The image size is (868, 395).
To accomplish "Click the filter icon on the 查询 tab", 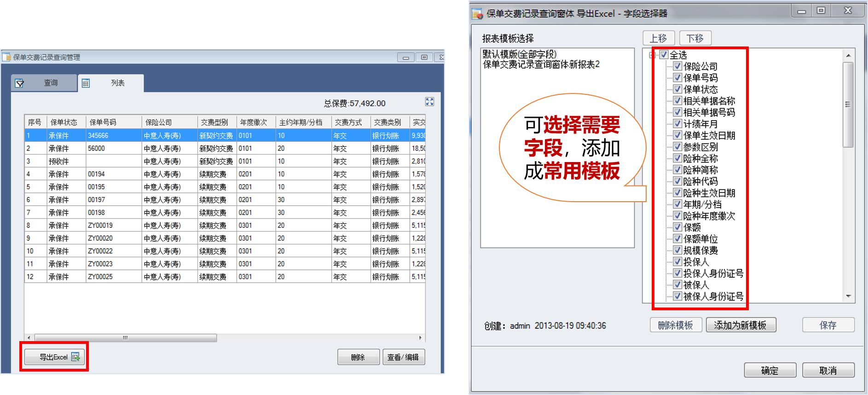I will [x=19, y=83].
